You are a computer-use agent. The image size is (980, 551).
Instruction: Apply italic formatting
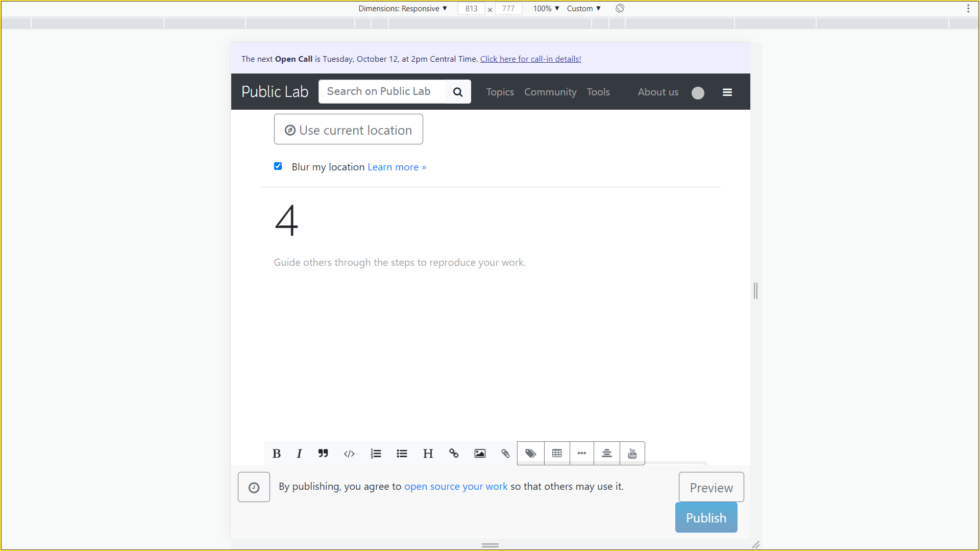[x=299, y=453]
